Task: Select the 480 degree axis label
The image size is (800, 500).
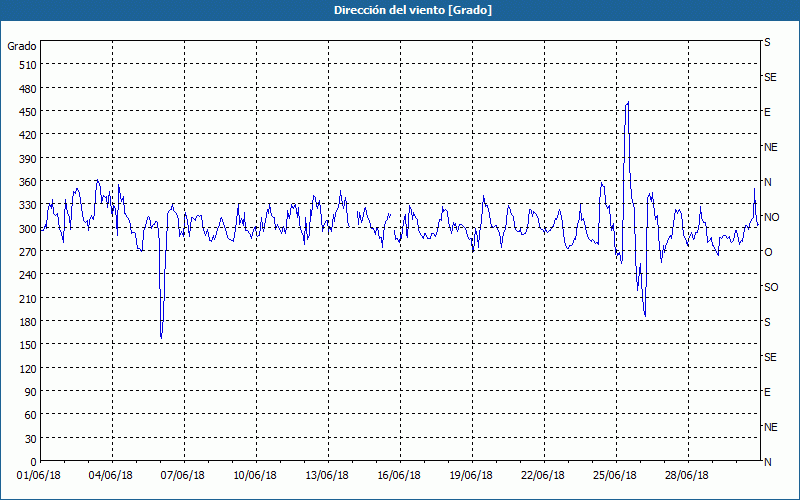Action: tap(28, 89)
